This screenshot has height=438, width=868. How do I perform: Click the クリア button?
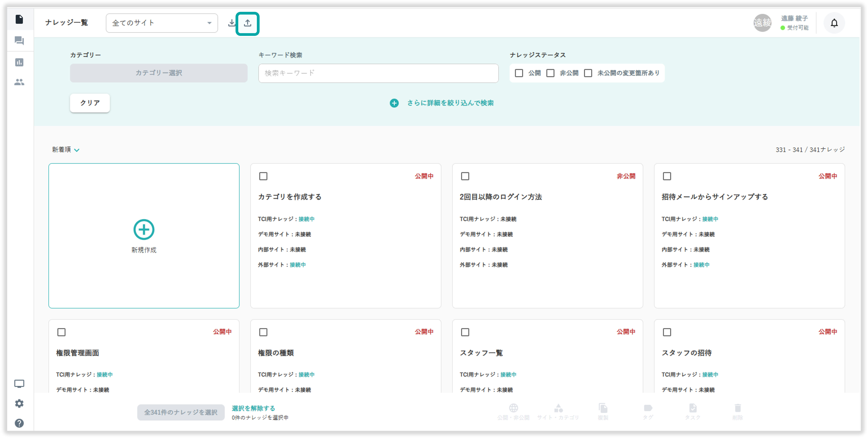(x=90, y=103)
